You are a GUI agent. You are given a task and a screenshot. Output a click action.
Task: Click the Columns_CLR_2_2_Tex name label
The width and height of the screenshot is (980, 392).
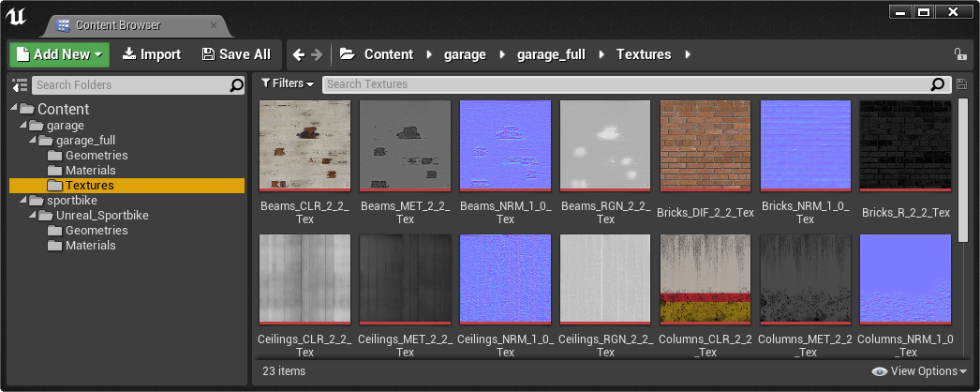(705, 346)
